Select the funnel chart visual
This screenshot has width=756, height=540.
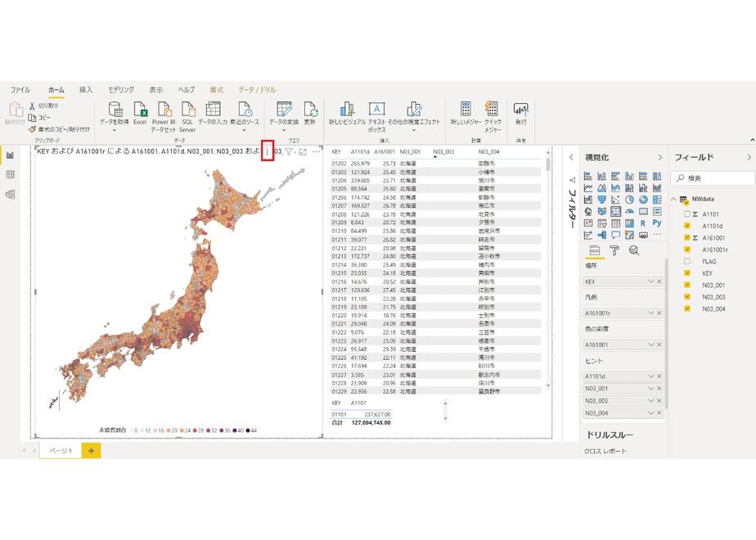click(601, 200)
